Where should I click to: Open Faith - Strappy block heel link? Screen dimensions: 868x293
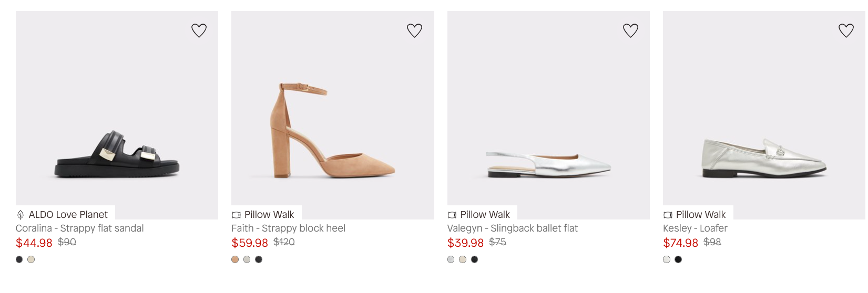pos(289,228)
